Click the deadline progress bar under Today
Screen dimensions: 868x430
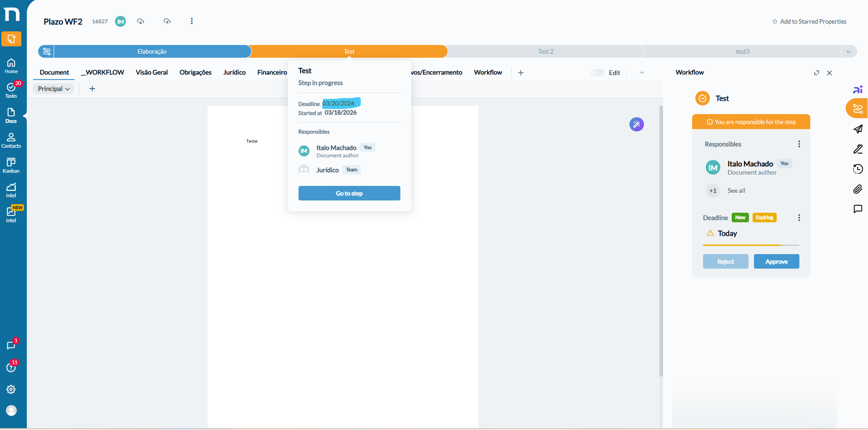click(751, 245)
